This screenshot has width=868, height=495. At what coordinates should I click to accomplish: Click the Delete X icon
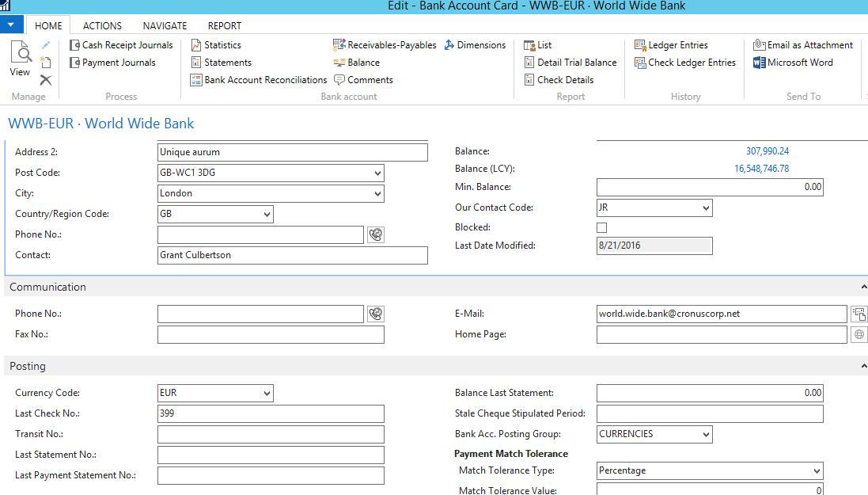click(46, 80)
